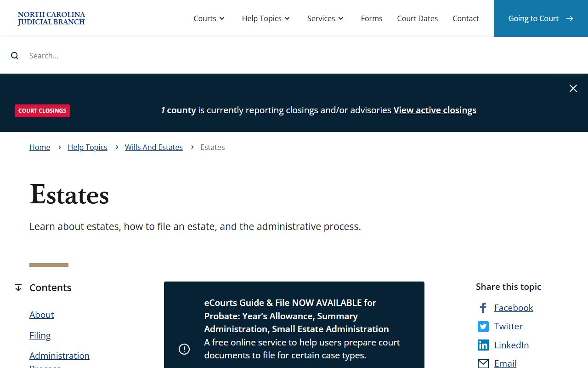Expand the Courts dropdown menu
The width and height of the screenshot is (588, 368).
coord(209,18)
